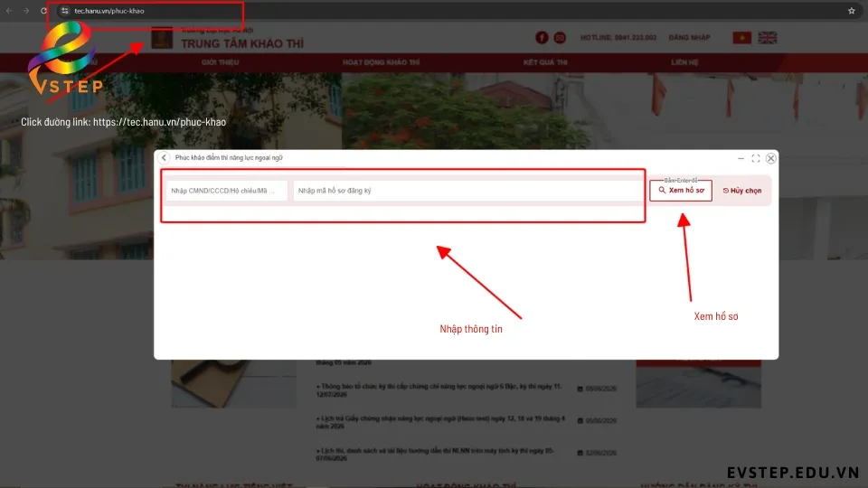Switch language with the Vietnam flag
Image resolution: width=868 pixels, height=488 pixels.
coord(741,38)
